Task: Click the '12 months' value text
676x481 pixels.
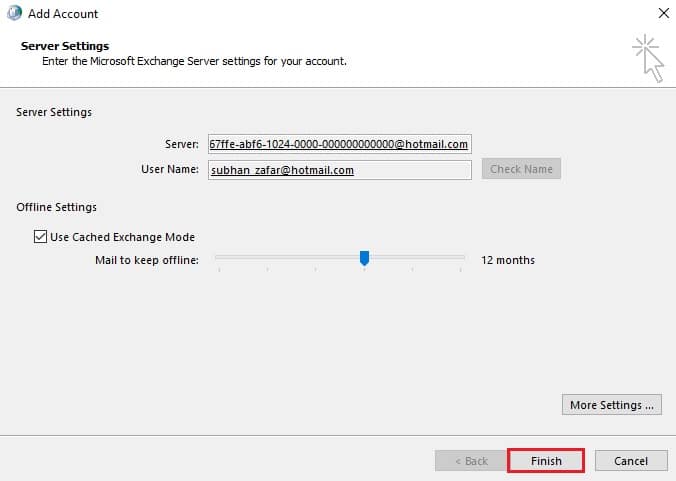Action: (508, 260)
